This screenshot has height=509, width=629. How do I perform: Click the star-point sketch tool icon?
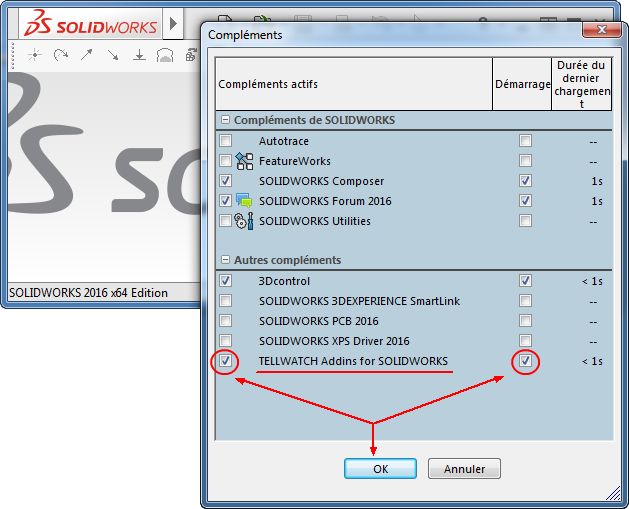click(x=33, y=55)
